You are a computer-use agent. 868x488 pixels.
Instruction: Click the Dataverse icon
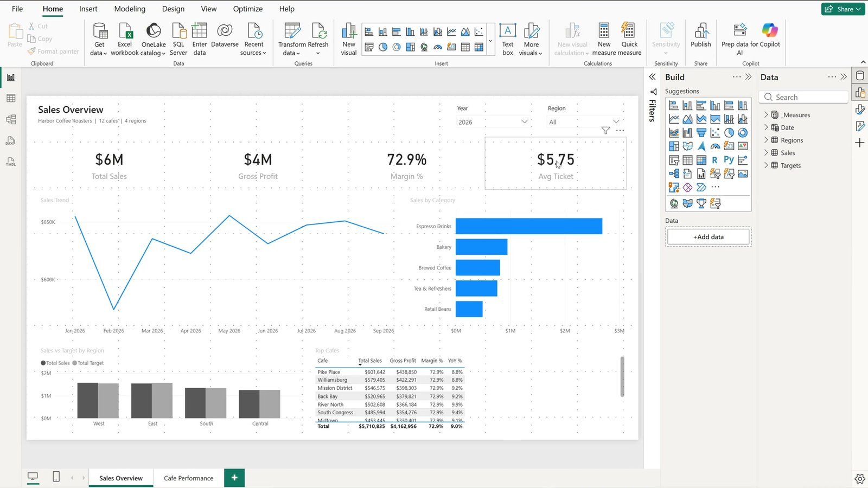225,36
